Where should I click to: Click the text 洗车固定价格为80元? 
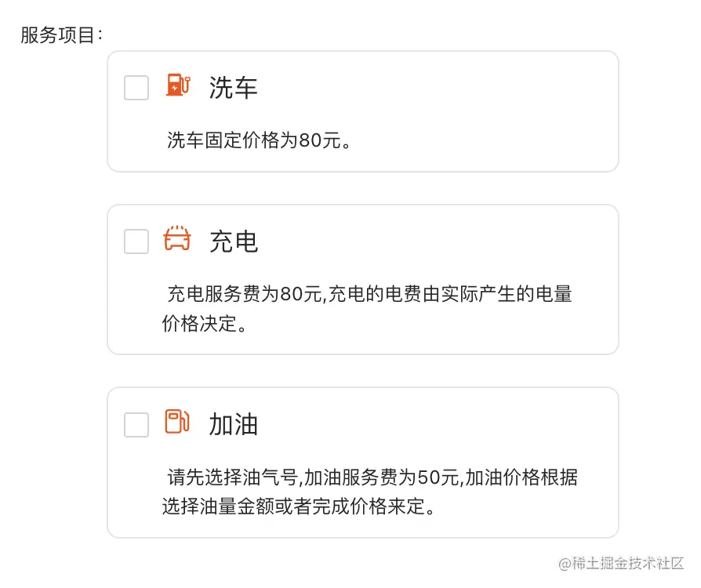[x=259, y=141]
